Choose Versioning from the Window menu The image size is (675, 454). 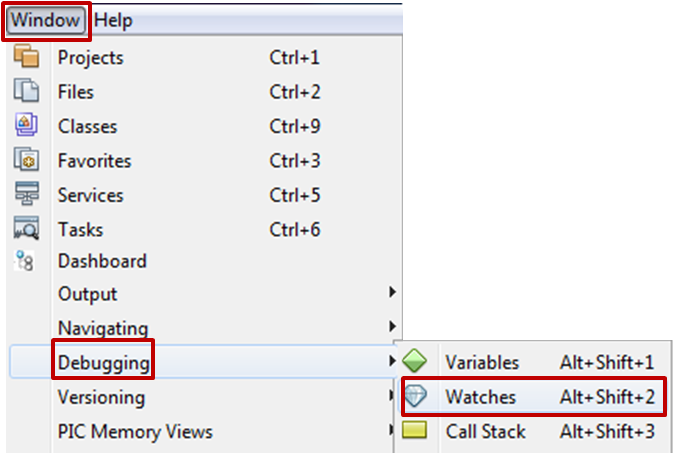101,397
